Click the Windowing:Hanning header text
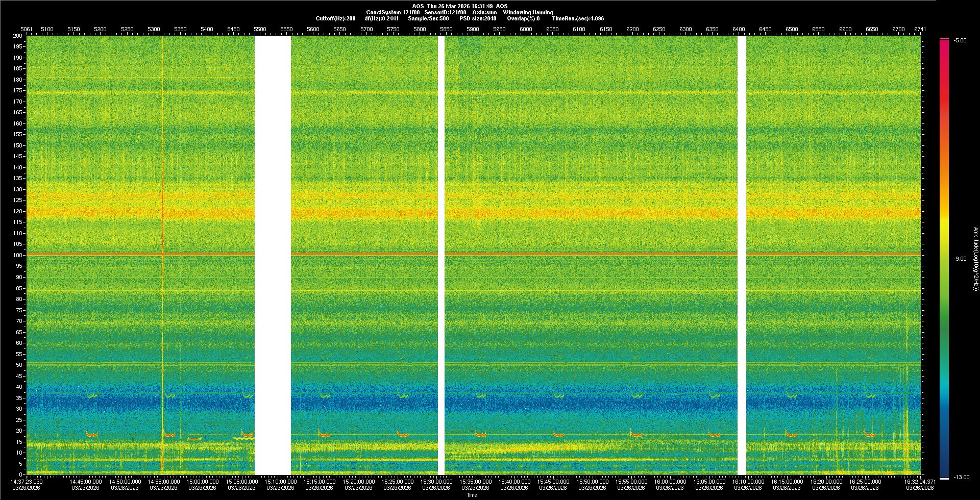 (528, 12)
